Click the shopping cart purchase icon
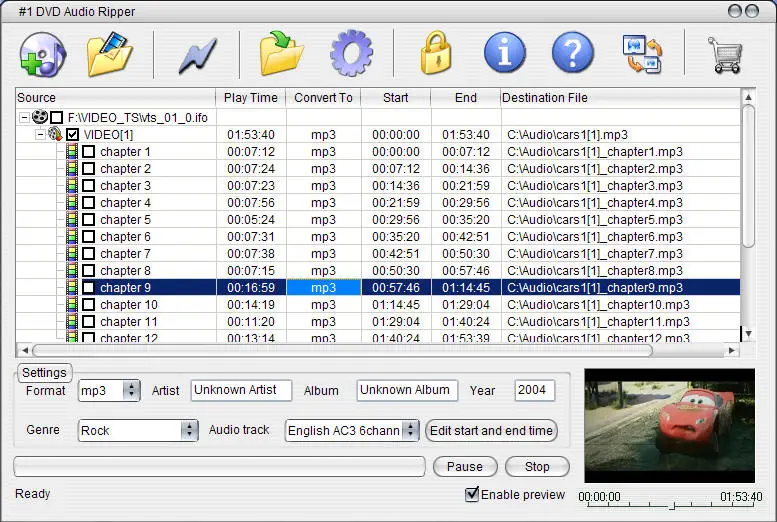This screenshot has height=522, width=777. 725,55
